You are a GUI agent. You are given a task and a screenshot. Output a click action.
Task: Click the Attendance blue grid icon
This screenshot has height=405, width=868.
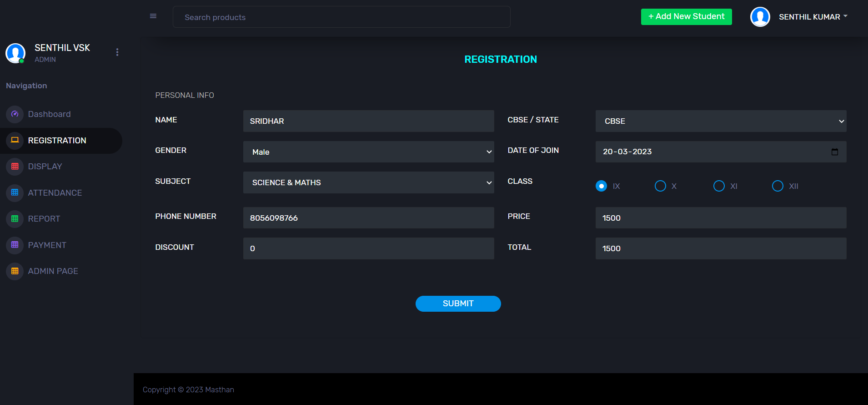(15, 192)
